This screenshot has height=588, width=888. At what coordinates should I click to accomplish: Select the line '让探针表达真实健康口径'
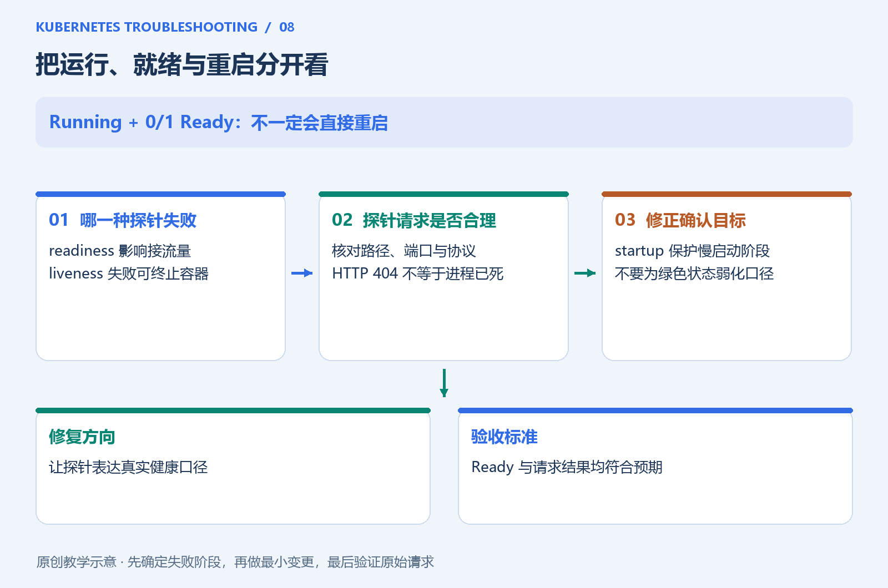(128, 467)
